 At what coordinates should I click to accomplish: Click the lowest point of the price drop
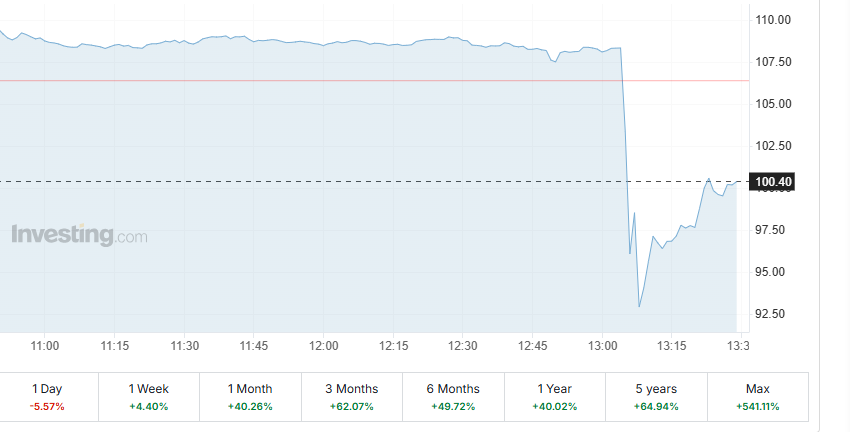pyautogui.click(x=639, y=307)
